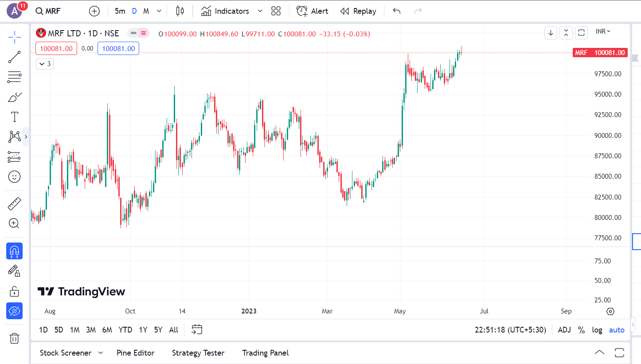Toggle auto scale
The width and height of the screenshot is (641, 364).
617,330
